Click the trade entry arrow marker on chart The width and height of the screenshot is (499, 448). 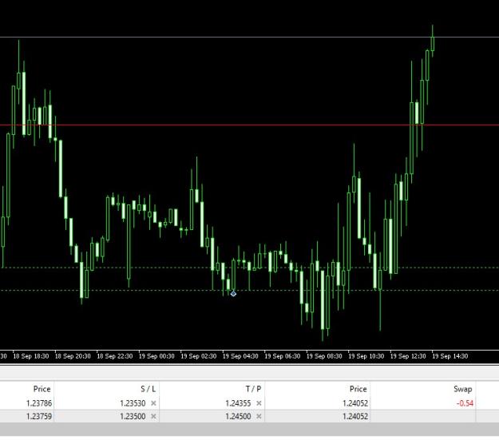click(x=233, y=294)
